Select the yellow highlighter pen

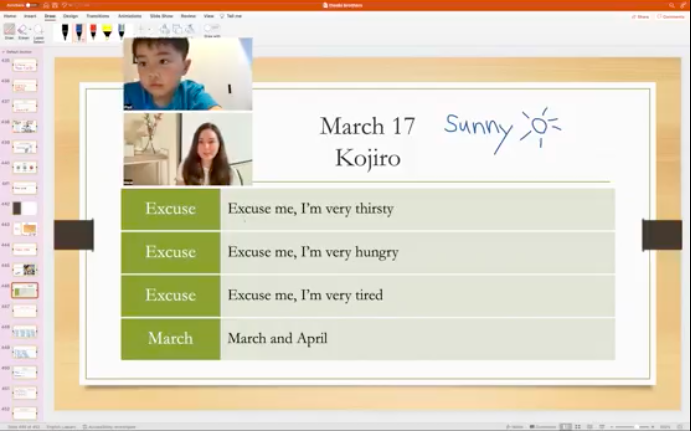107,31
